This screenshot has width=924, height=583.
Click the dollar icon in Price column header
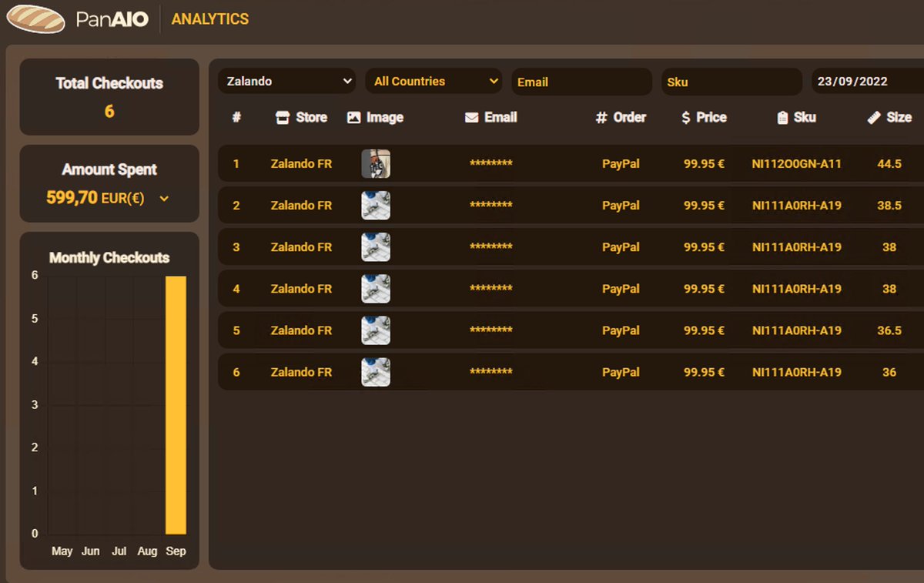coord(686,118)
